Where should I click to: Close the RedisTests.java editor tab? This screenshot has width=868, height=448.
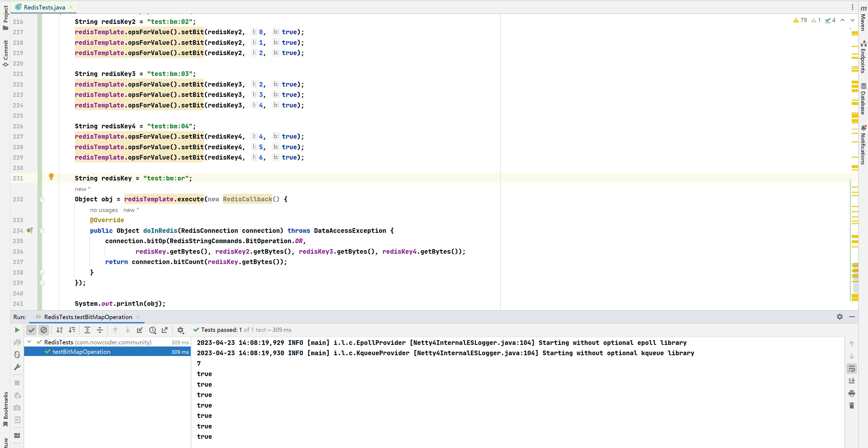(71, 7)
